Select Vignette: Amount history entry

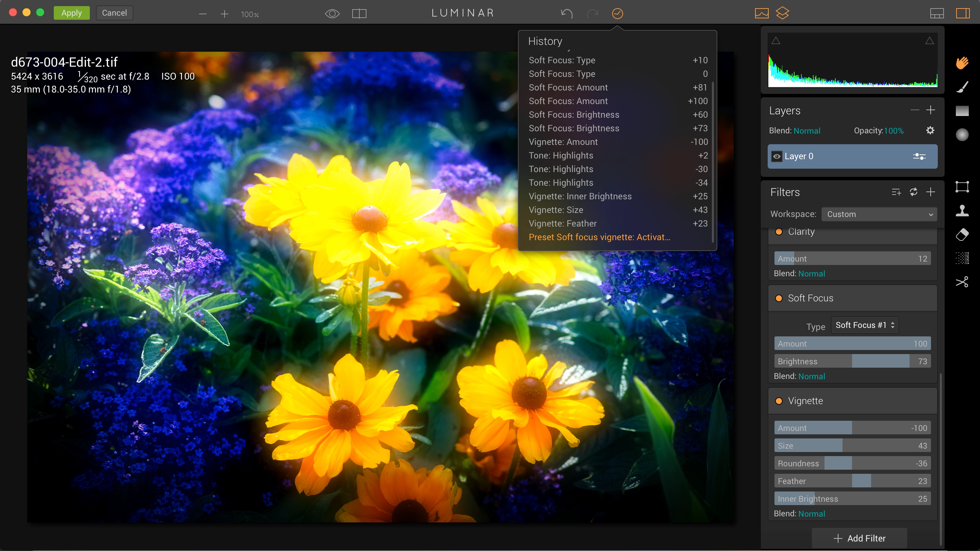pos(618,142)
